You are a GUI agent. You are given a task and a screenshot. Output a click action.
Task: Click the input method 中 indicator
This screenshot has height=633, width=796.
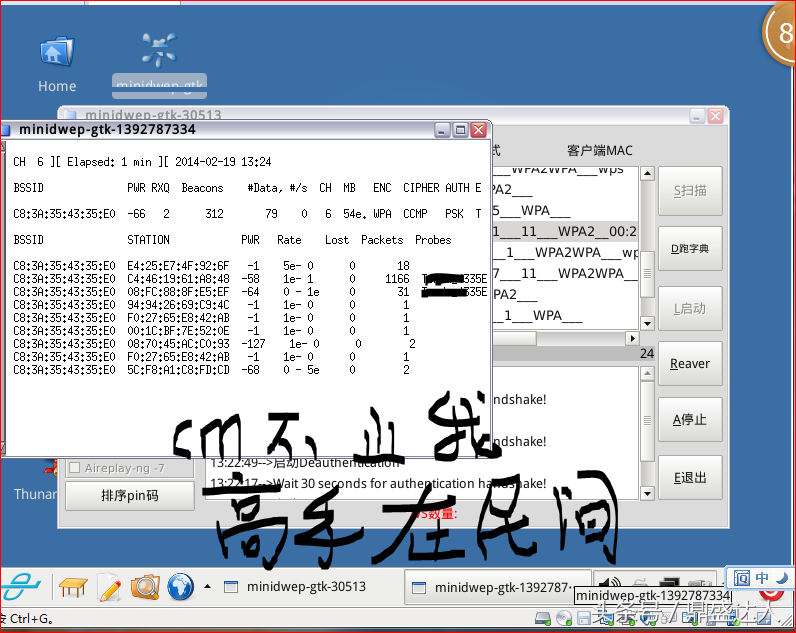(761, 578)
